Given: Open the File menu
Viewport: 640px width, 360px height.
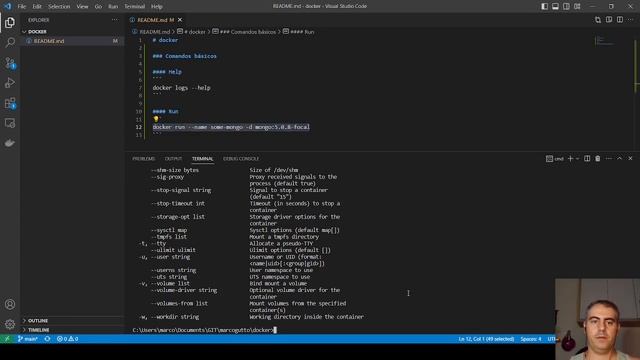Looking at the screenshot, I should coord(22,7).
